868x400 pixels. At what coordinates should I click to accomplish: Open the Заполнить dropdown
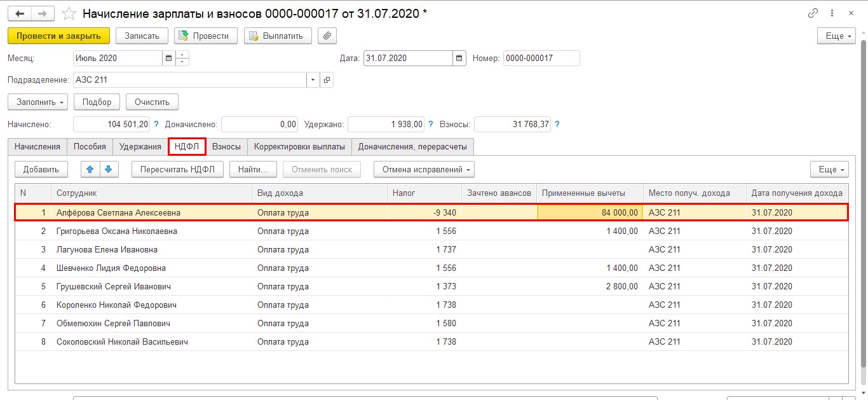[x=37, y=102]
